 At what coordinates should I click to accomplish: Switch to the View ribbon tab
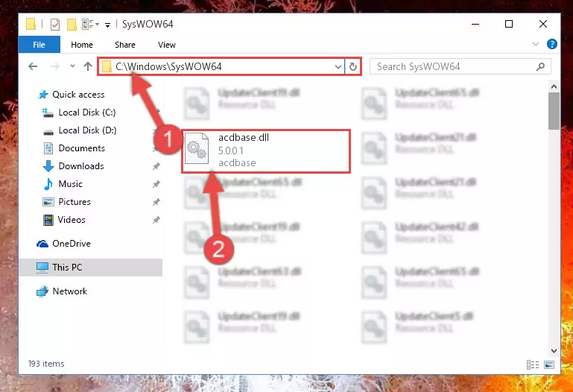tap(167, 45)
